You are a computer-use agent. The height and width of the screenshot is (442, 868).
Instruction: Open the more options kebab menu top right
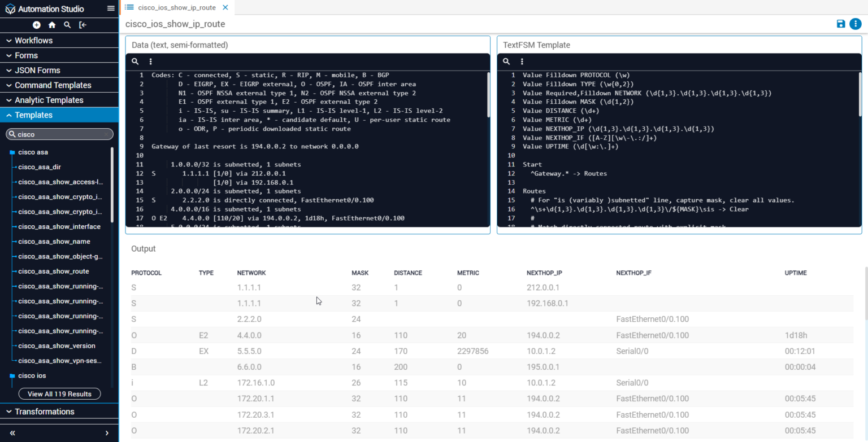coord(855,24)
